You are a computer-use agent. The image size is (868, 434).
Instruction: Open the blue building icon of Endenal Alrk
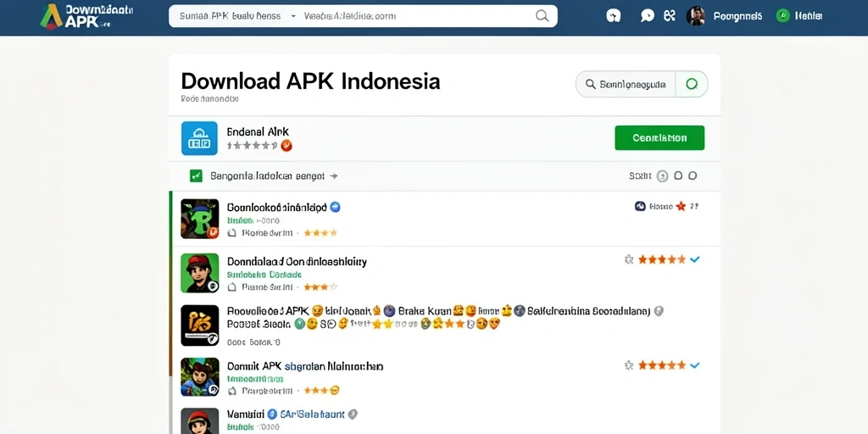tap(199, 138)
